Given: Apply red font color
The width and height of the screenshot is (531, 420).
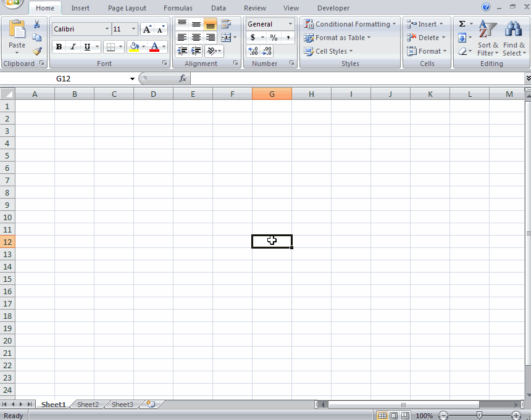Looking at the screenshot, I should coord(154,47).
